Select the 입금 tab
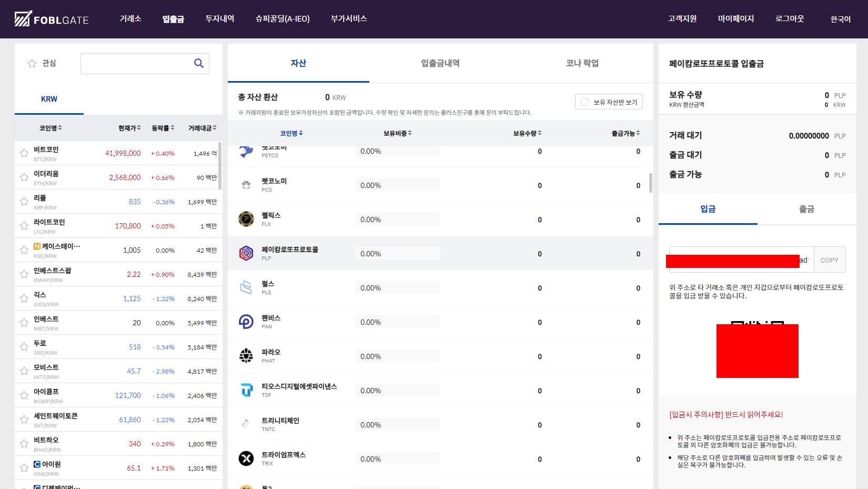The image size is (868, 489). click(x=708, y=209)
